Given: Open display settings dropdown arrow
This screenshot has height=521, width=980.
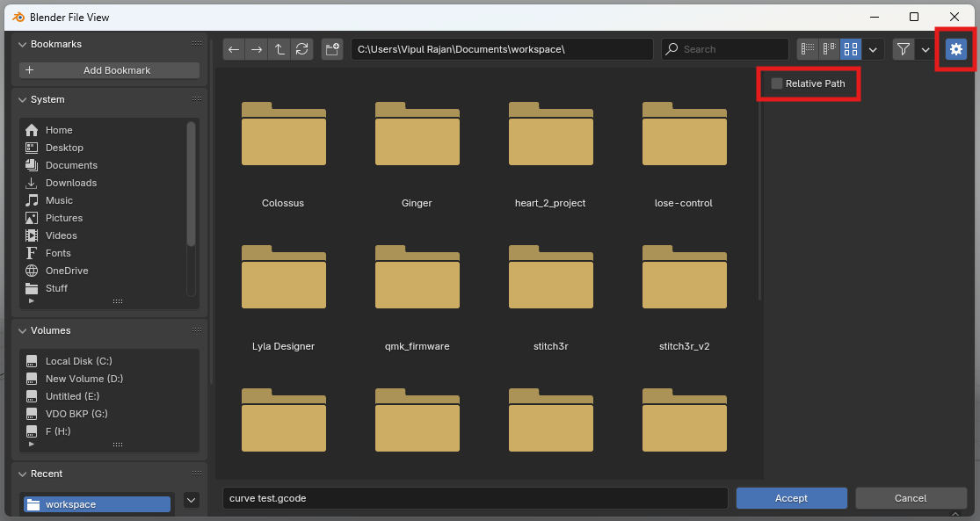Looking at the screenshot, I should pyautogui.click(x=873, y=49).
